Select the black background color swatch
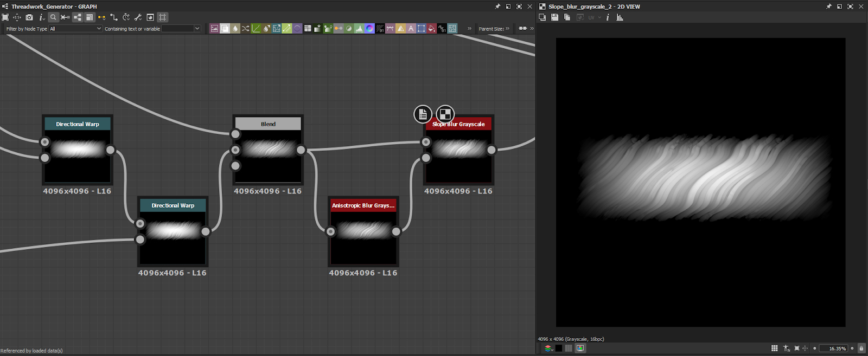 pos(559,348)
